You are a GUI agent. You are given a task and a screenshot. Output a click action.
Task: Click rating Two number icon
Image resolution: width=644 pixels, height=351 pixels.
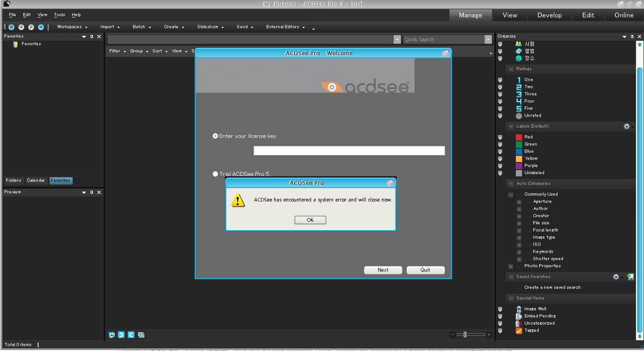tap(519, 87)
